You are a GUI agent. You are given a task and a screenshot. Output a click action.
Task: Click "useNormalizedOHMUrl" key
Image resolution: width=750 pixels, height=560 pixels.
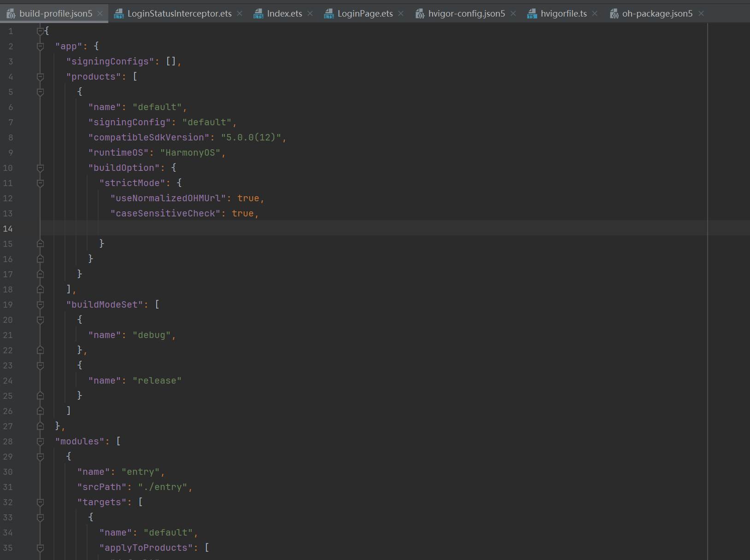click(168, 198)
